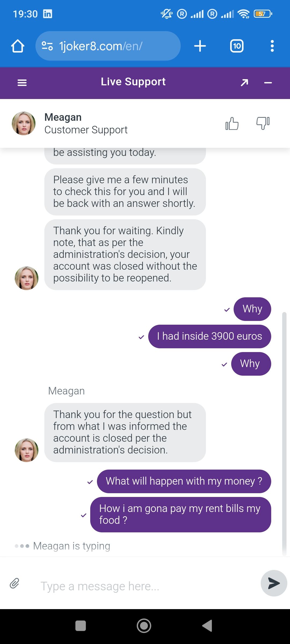Rate Meagan with thumbs down

click(263, 124)
